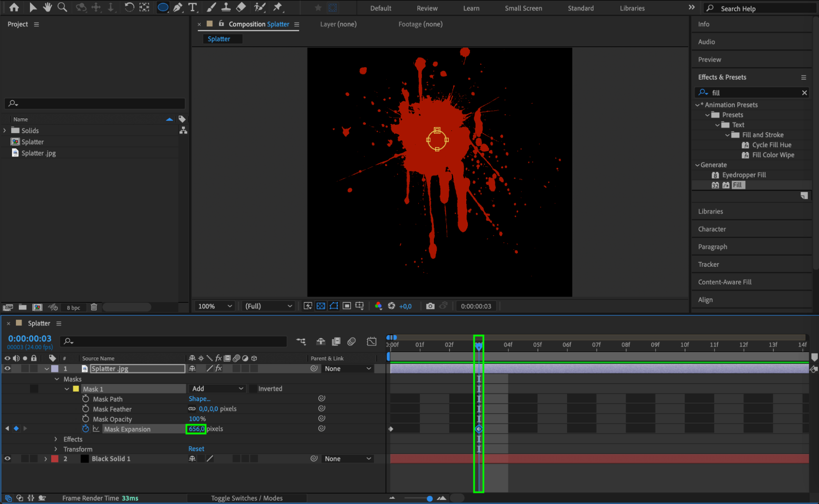819x504 pixels.
Task: Enable the Inverted mask checkbox
Action: pyautogui.click(x=253, y=388)
